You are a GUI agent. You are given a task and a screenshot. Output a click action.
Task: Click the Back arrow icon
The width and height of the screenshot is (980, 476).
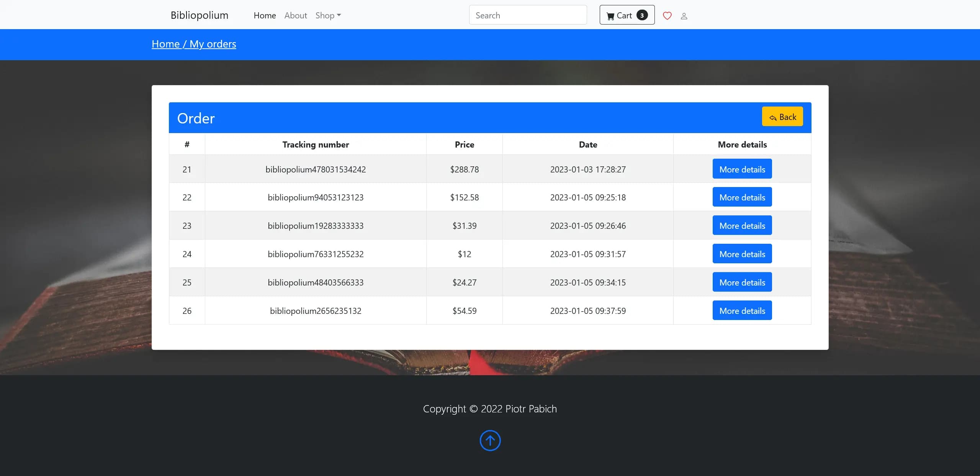[x=773, y=117]
